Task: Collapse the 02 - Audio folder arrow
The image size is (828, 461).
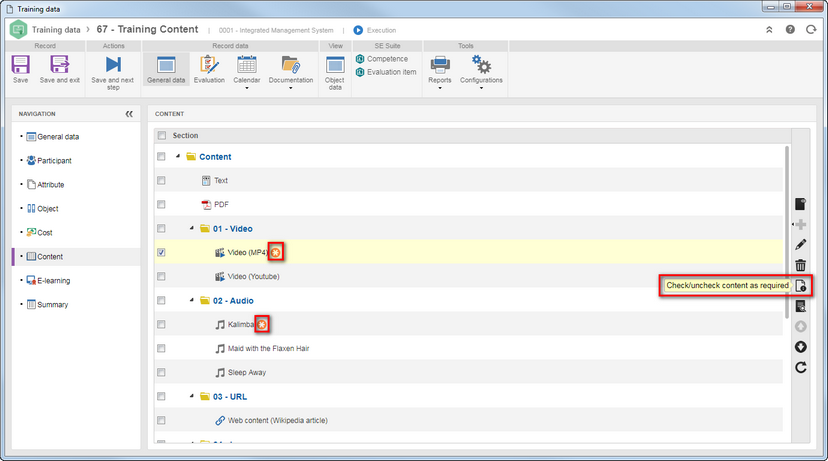Action: [x=192, y=300]
